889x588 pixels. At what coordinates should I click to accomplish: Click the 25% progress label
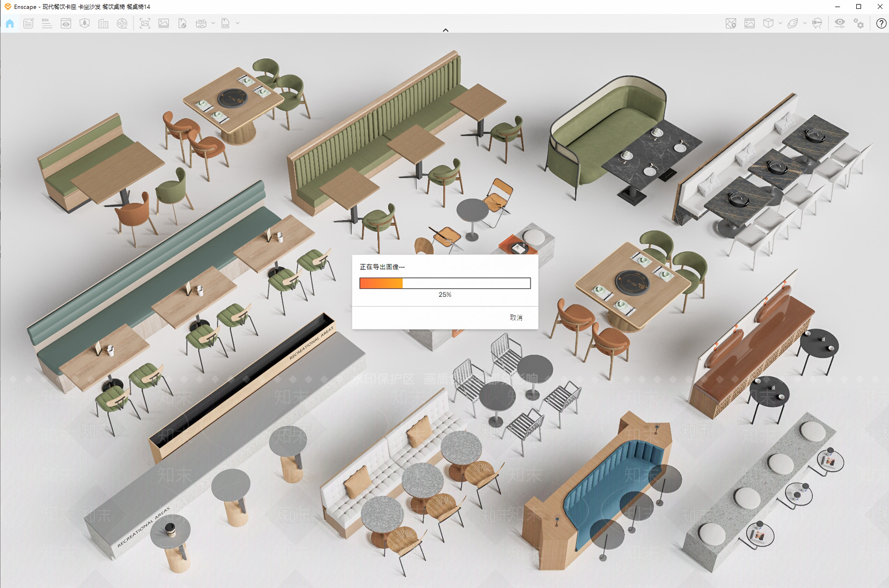click(x=445, y=295)
